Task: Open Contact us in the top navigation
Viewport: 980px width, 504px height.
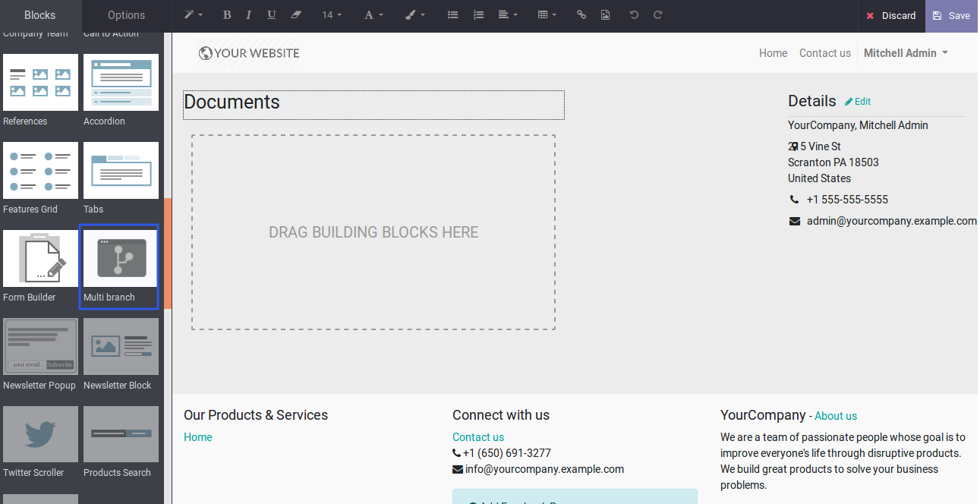Action: pyautogui.click(x=824, y=53)
